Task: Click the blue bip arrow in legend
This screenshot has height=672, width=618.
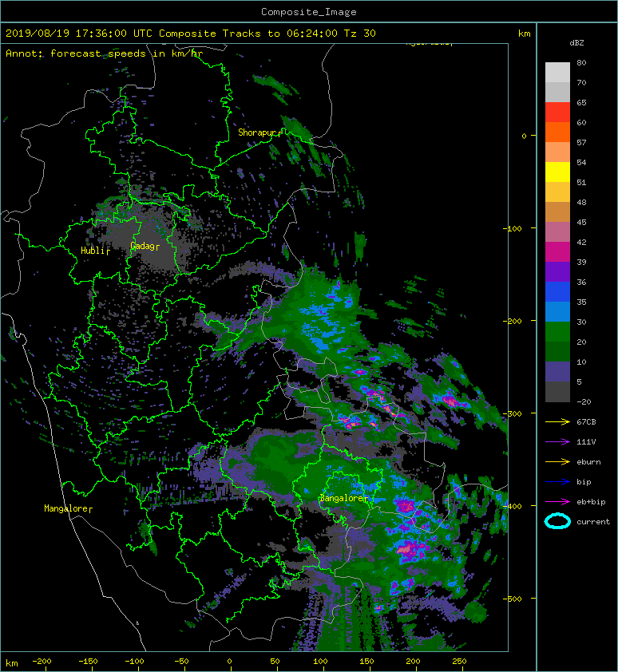Action: (557, 482)
